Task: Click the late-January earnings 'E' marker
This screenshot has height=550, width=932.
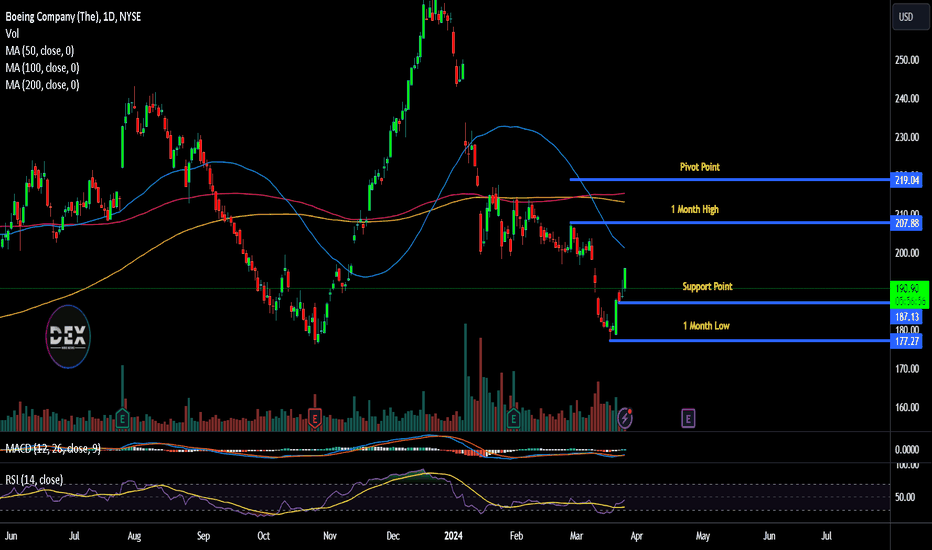Action: tap(513, 419)
